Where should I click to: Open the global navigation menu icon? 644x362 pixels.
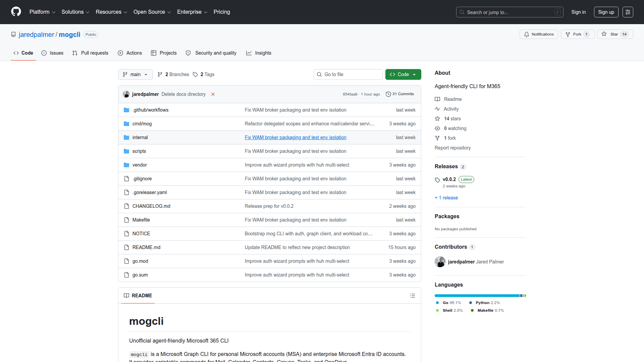pos(628,12)
